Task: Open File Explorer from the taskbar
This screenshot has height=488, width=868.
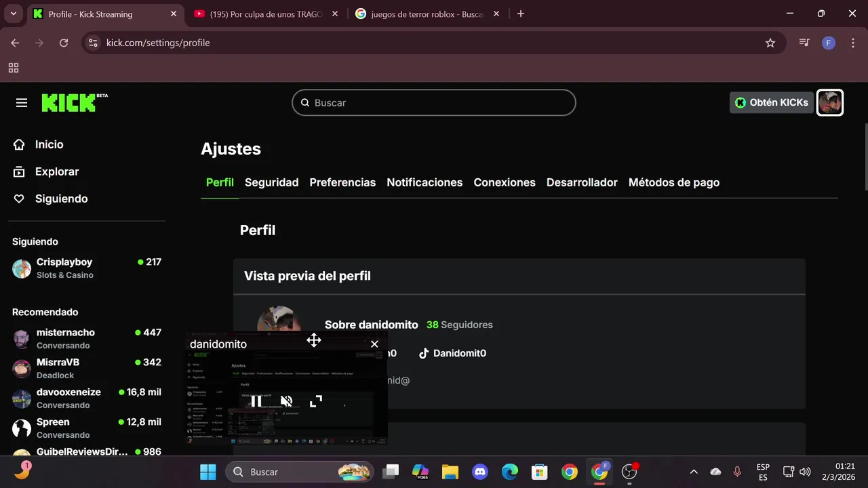Action: pyautogui.click(x=450, y=472)
